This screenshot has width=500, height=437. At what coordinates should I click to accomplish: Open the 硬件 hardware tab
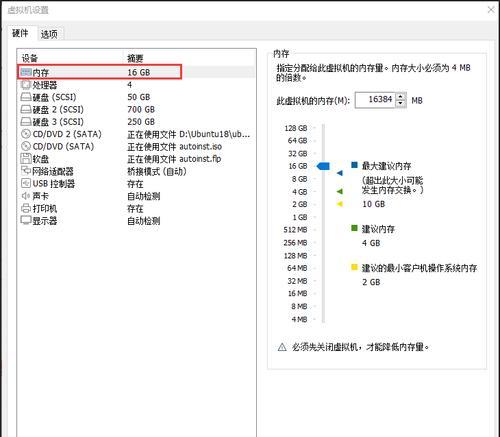click(20, 33)
